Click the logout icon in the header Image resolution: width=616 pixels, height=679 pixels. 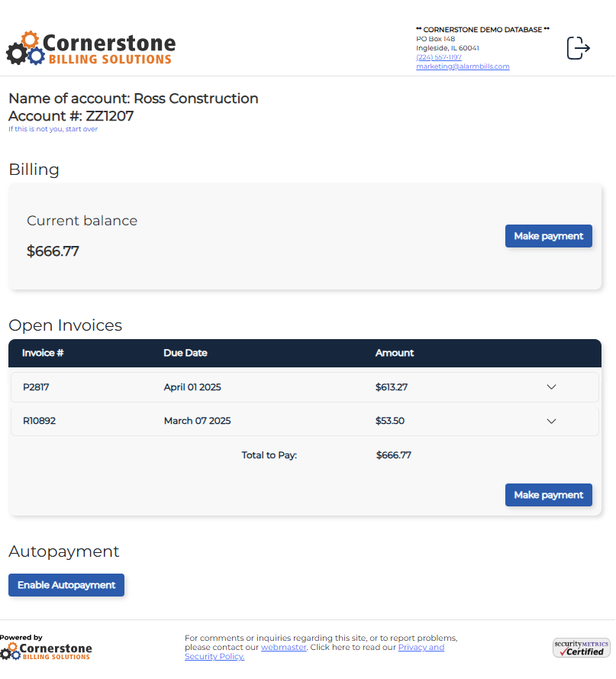click(578, 48)
